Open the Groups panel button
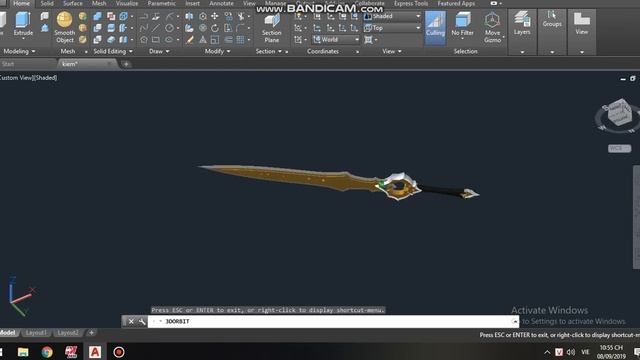 click(552, 20)
